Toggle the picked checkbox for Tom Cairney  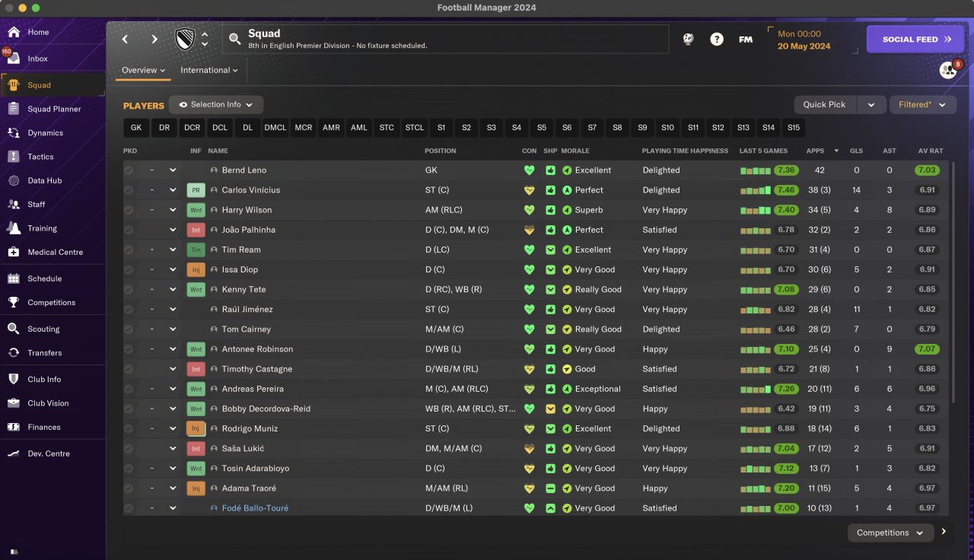point(129,329)
